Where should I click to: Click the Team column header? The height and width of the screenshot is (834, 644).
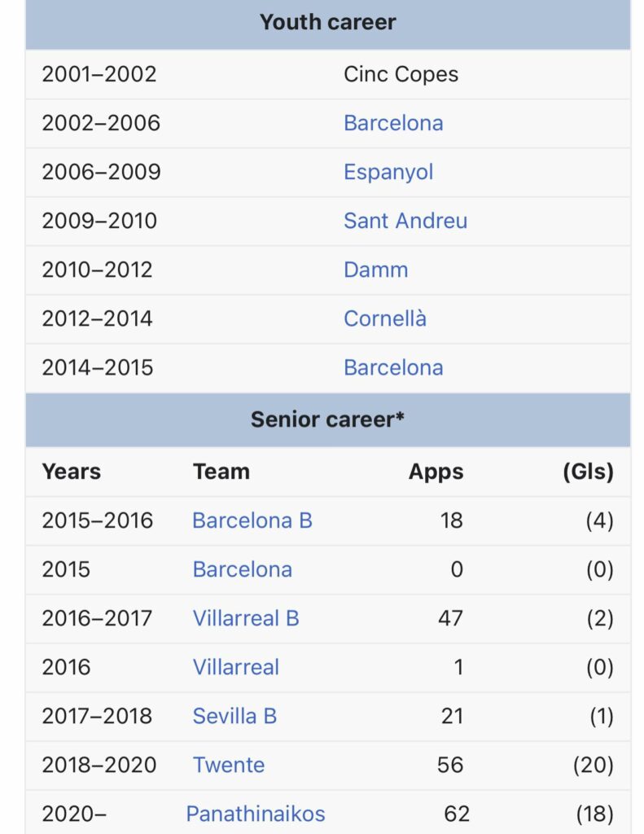coord(221,472)
